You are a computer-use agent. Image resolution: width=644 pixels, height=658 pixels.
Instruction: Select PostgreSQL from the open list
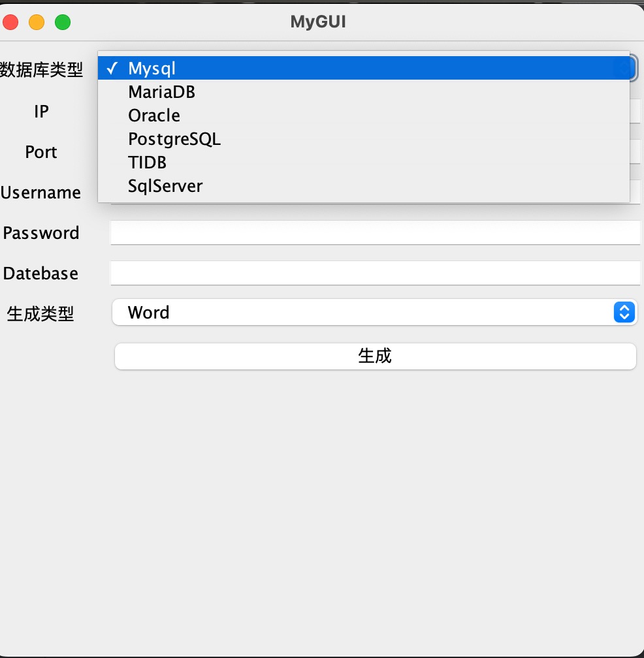click(x=364, y=139)
